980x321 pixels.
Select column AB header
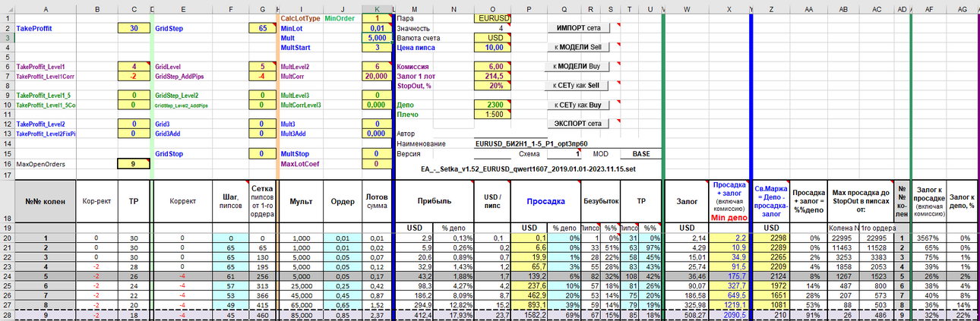pyautogui.click(x=842, y=8)
